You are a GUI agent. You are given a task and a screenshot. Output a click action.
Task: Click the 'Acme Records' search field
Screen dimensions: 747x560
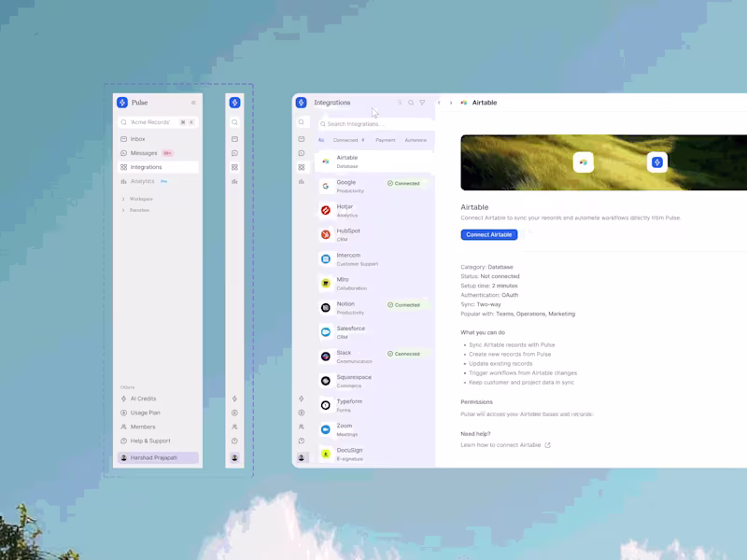[x=158, y=122]
